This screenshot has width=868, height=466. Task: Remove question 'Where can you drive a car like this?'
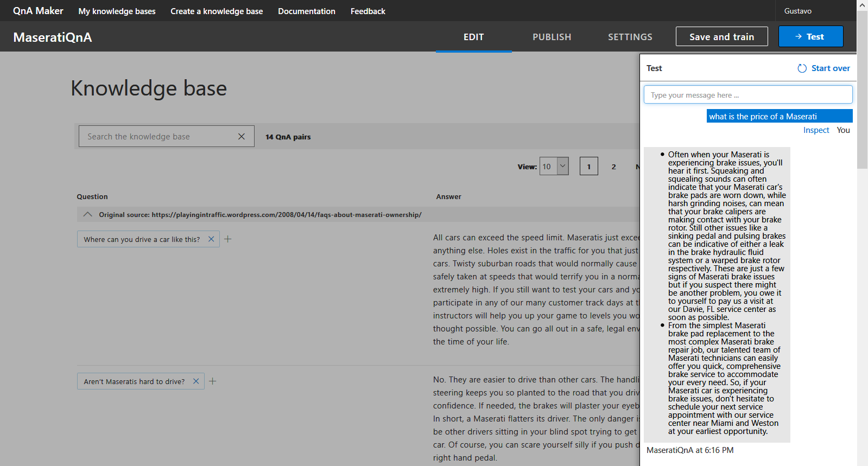[211, 239]
